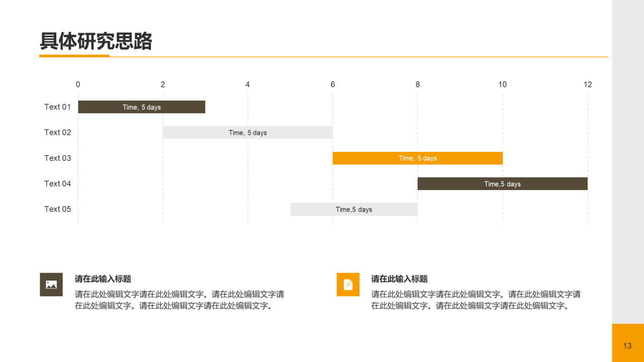Click the orange page number 13 box

(627, 346)
